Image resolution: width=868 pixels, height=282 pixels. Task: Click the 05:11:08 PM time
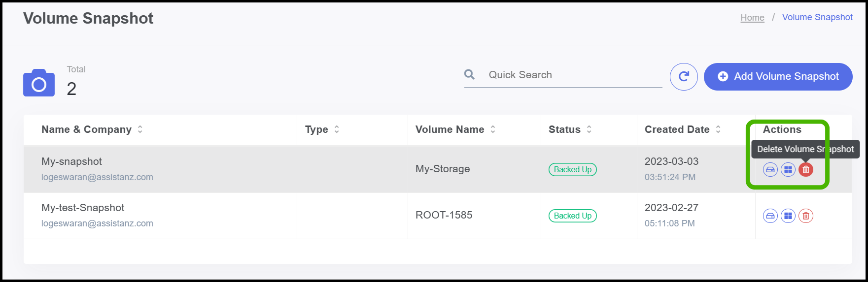pyautogui.click(x=669, y=223)
